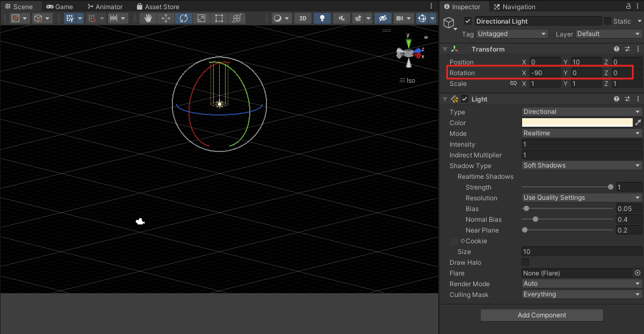Select the Scale tool
Image resolution: width=644 pixels, height=334 pixels.
tap(201, 18)
